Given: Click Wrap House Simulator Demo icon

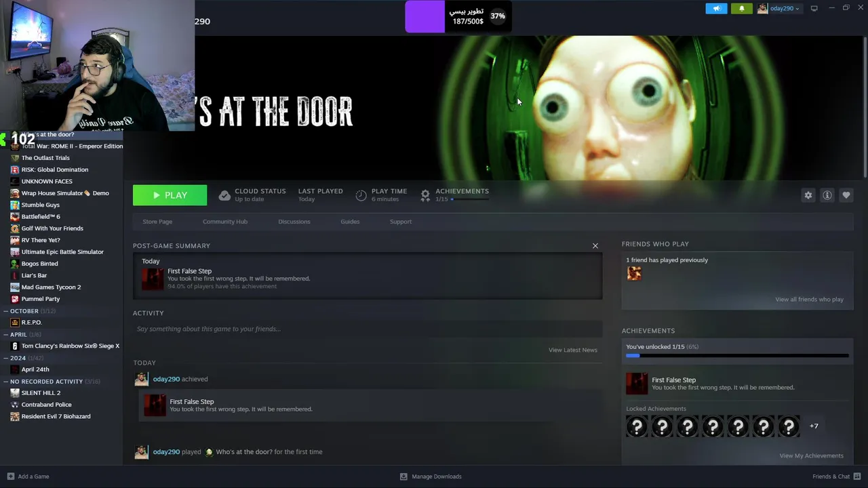Looking at the screenshot, I should [x=15, y=193].
